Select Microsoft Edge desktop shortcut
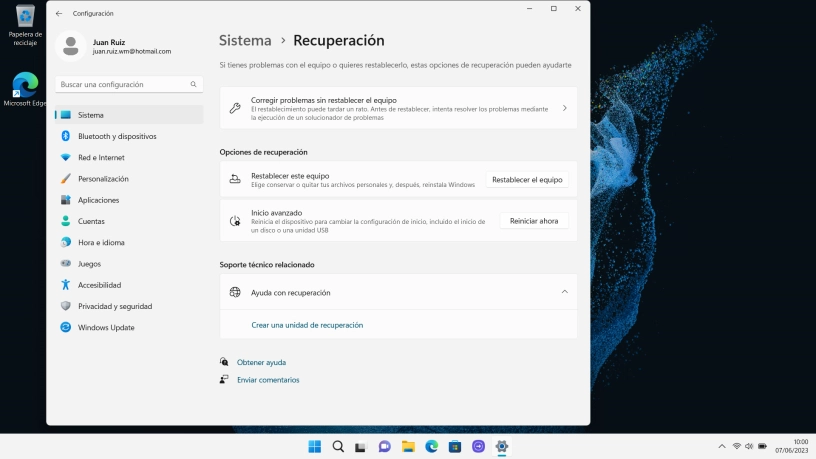816x459 pixels. pos(25,90)
